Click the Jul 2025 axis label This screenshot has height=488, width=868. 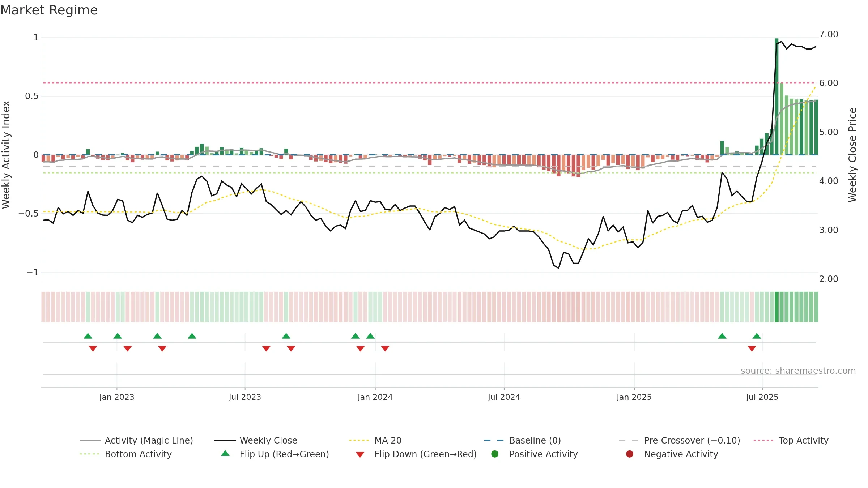click(762, 397)
